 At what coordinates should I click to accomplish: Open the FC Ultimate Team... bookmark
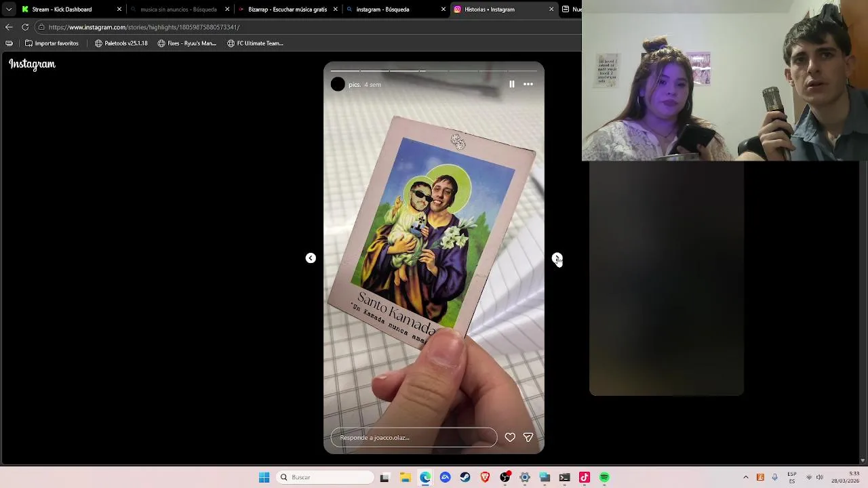(255, 43)
